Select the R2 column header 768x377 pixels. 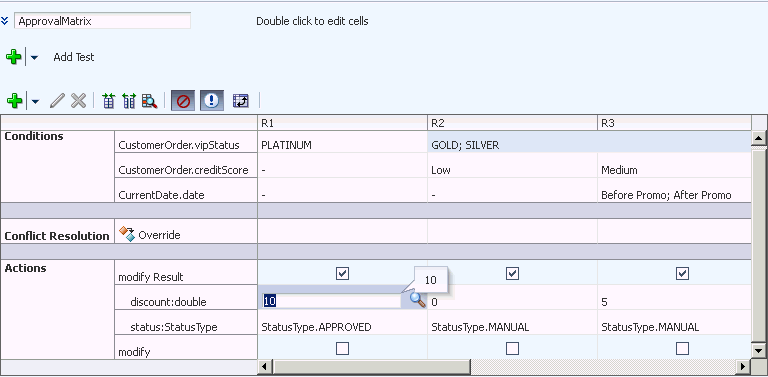(x=512, y=123)
